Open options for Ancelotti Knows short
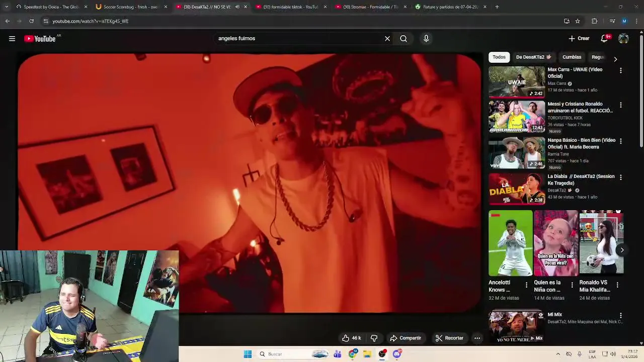 [x=526, y=285]
